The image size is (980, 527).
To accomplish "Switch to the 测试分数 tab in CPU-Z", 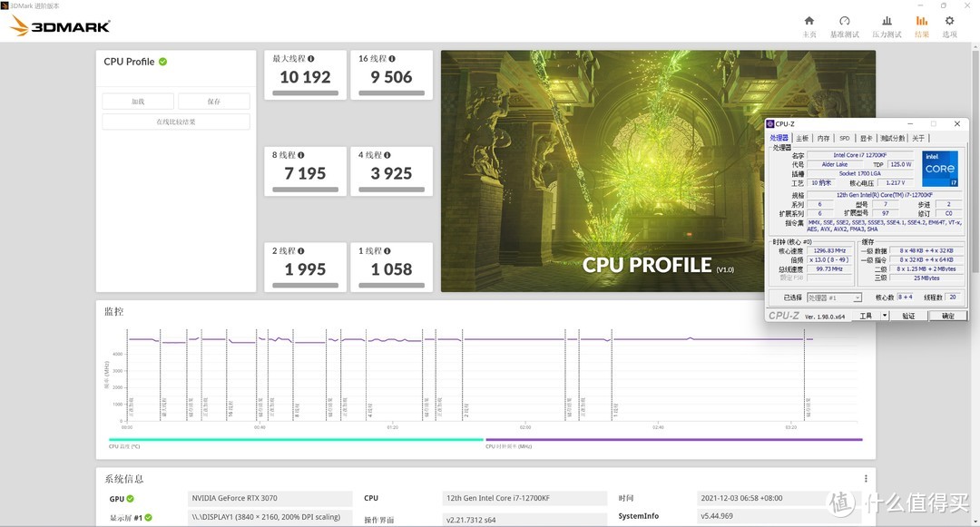I will [893, 138].
